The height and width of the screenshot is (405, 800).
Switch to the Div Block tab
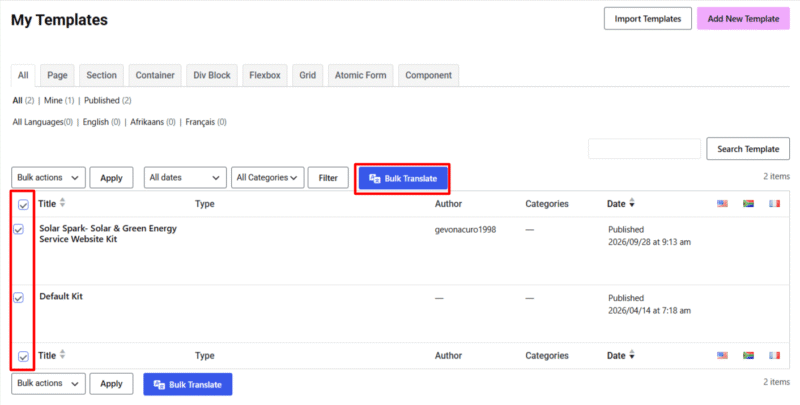tap(212, 75)
